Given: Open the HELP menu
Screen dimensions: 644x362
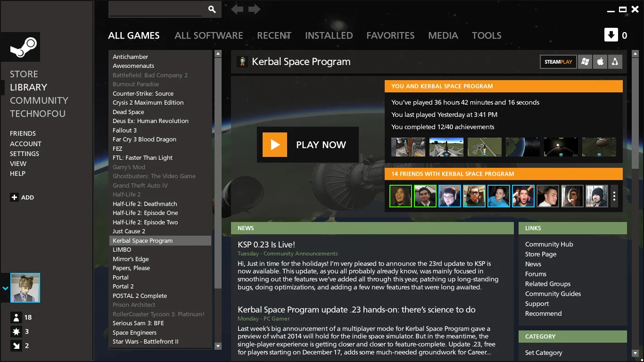Looking at the screenshot, I should click(17, 173).
